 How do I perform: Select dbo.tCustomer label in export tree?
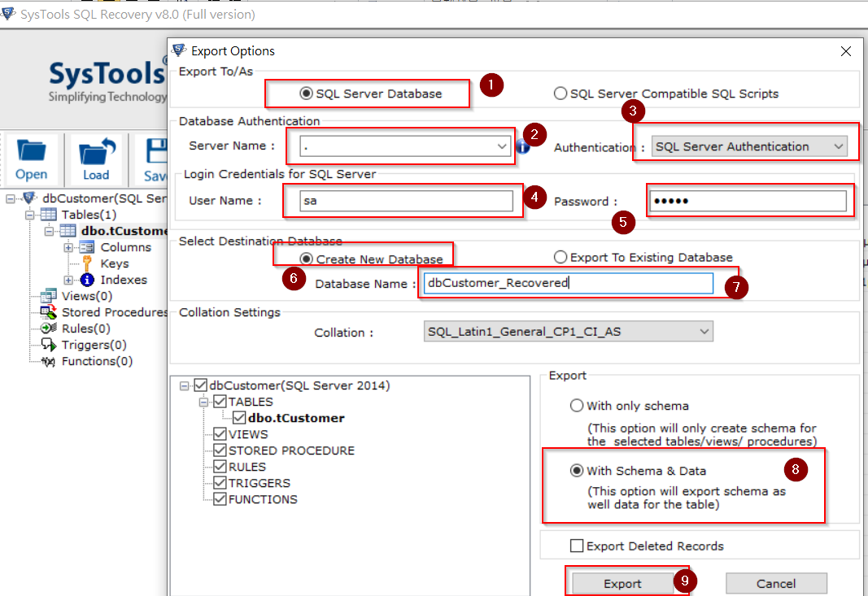coord(296,418)
